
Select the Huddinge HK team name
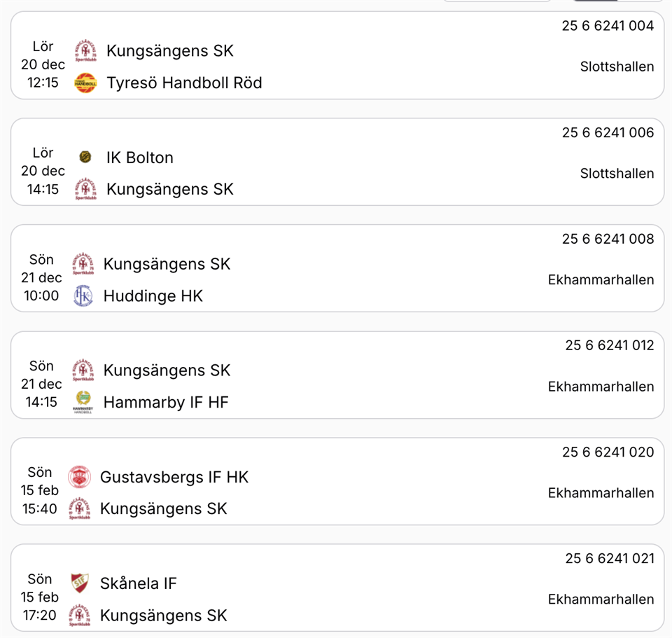153,296
